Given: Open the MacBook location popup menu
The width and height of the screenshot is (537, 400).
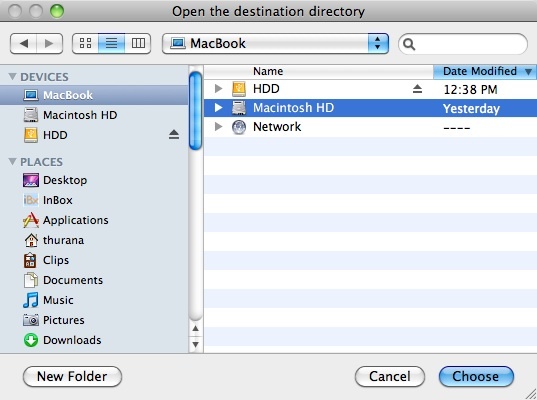Looking at the screenshot, I should (275, 43).
